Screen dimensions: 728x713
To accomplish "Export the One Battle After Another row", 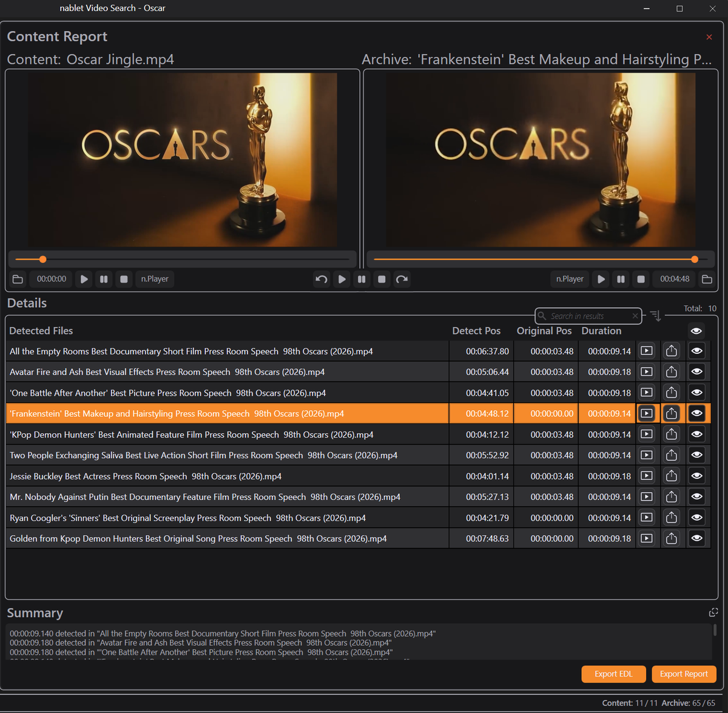I will 672,393.
